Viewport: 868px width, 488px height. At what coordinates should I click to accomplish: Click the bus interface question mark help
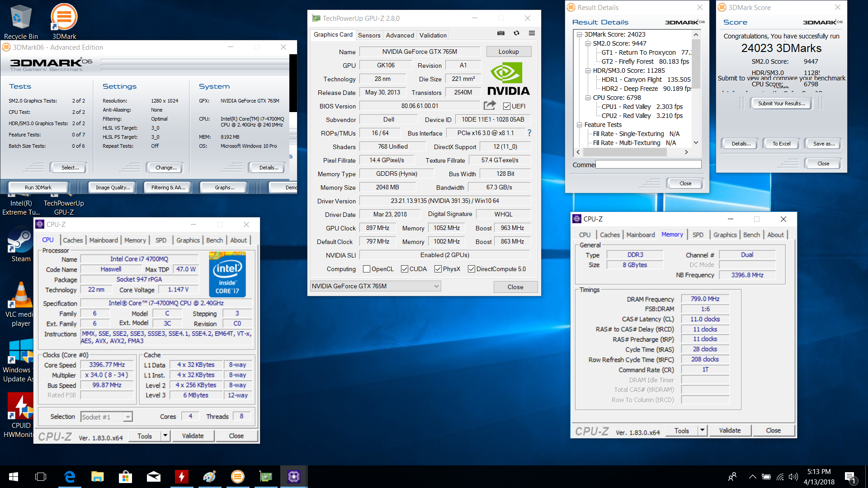click(x=529, y=133)
